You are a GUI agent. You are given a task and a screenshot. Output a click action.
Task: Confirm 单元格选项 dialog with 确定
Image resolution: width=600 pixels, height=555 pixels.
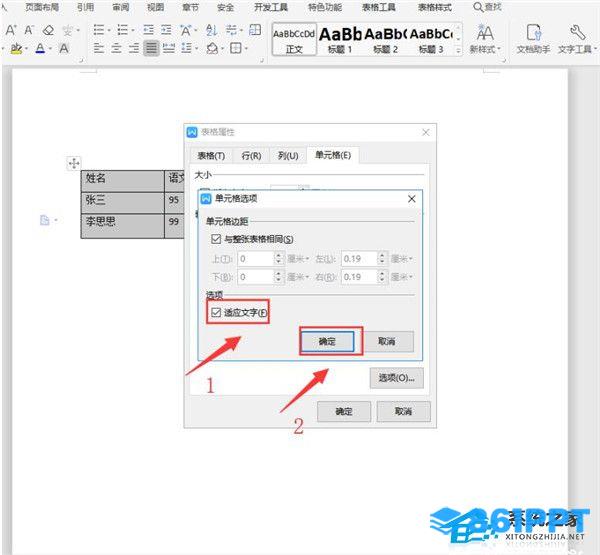(327, 341)
